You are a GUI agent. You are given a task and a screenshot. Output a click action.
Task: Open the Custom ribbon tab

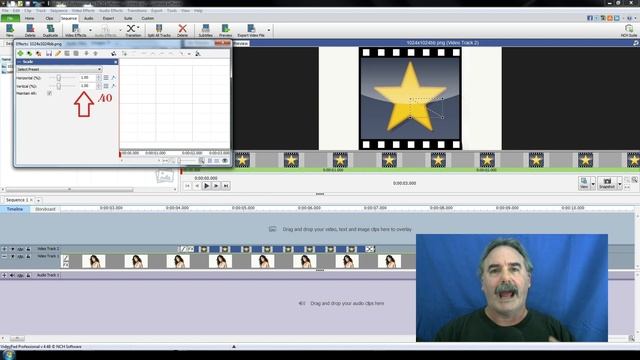(x=147, y=18)
